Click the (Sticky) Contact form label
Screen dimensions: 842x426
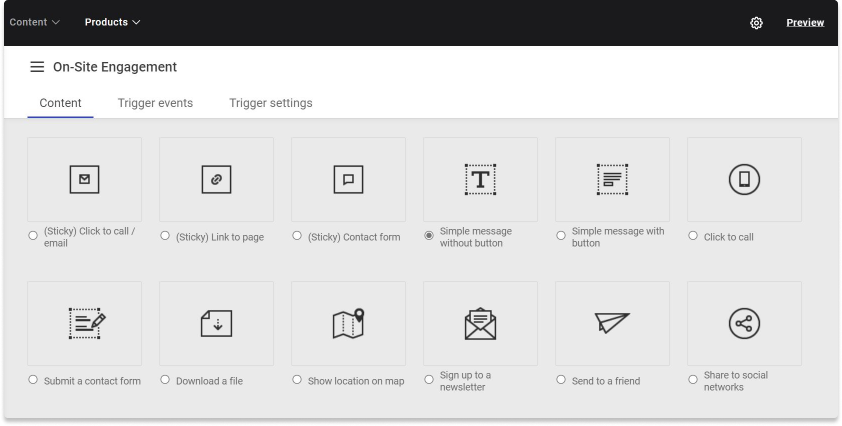pyautogui.click(x=354, y=237)
